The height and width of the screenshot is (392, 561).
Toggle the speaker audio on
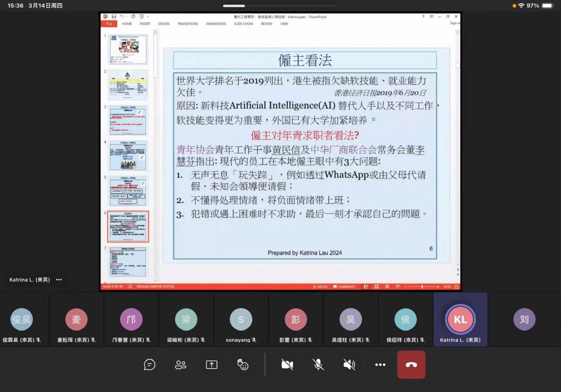coord(349,365)
